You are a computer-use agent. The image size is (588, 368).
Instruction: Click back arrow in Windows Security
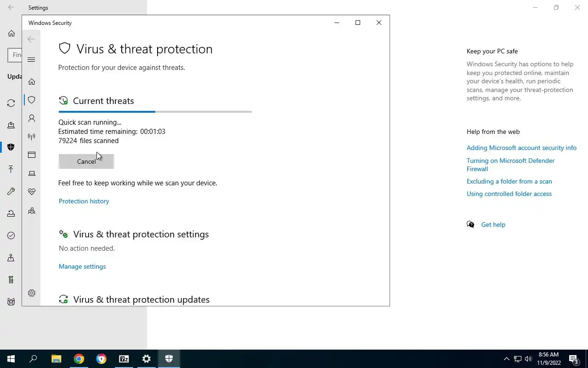click(x=31, y=39)
